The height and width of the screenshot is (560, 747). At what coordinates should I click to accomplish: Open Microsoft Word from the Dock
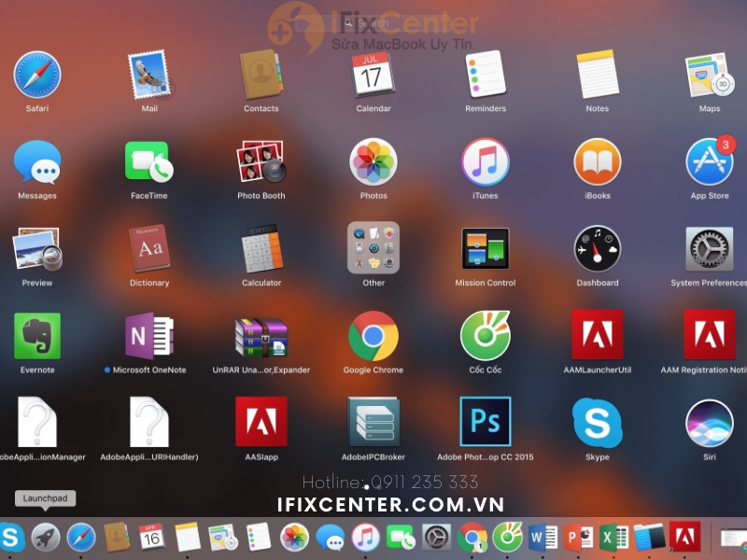pos(543,538)
